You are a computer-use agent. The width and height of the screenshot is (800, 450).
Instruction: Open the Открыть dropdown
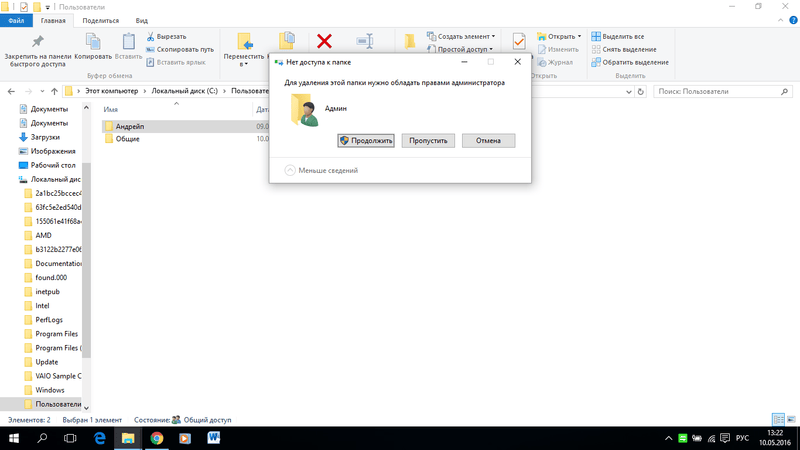(x=559, y=37)
